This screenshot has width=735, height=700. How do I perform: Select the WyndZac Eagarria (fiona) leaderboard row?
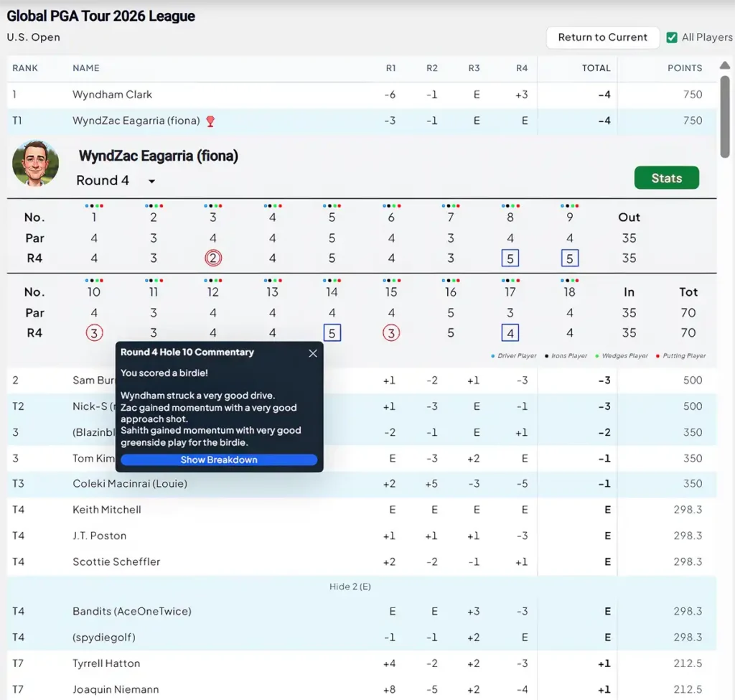coord(362,121)
